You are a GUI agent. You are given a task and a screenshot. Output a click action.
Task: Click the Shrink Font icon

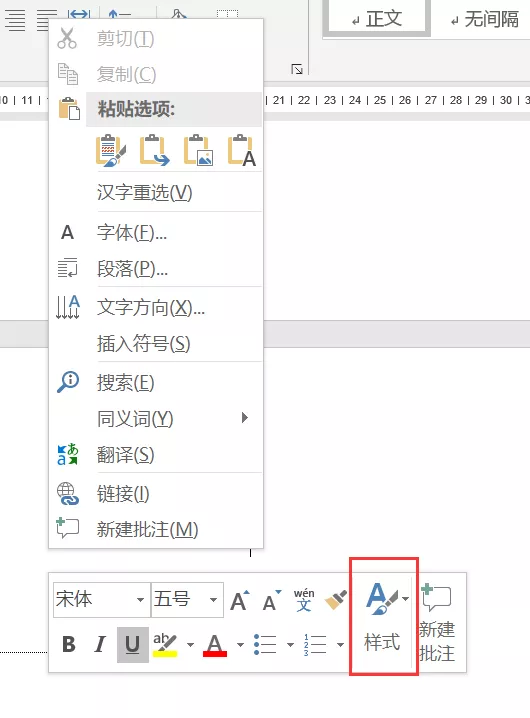click(x=272, y=600)
